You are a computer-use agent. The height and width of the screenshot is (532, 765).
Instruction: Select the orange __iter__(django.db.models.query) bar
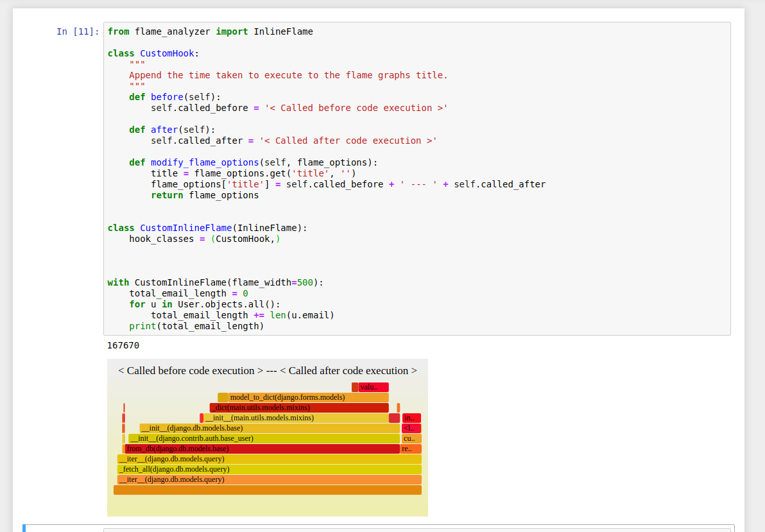click(269, 479)
